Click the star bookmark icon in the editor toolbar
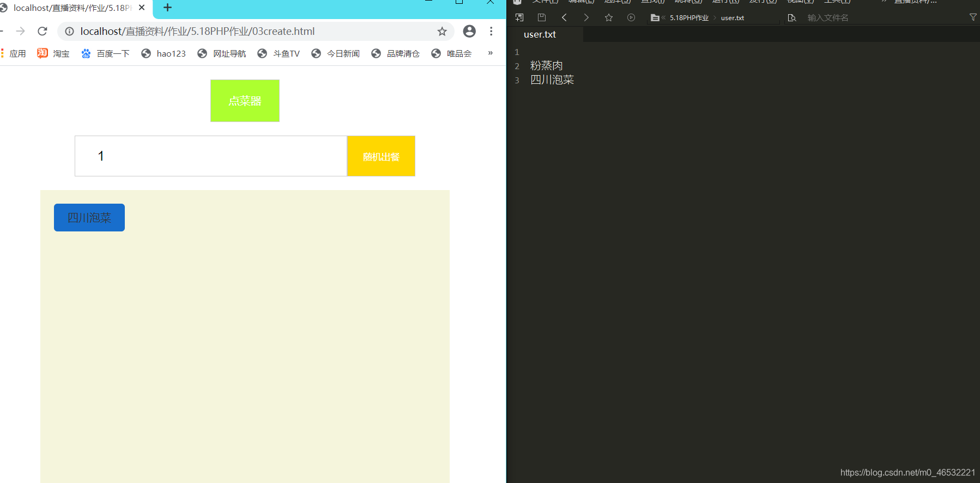980x483 pixels. click(x=609, y=17)
